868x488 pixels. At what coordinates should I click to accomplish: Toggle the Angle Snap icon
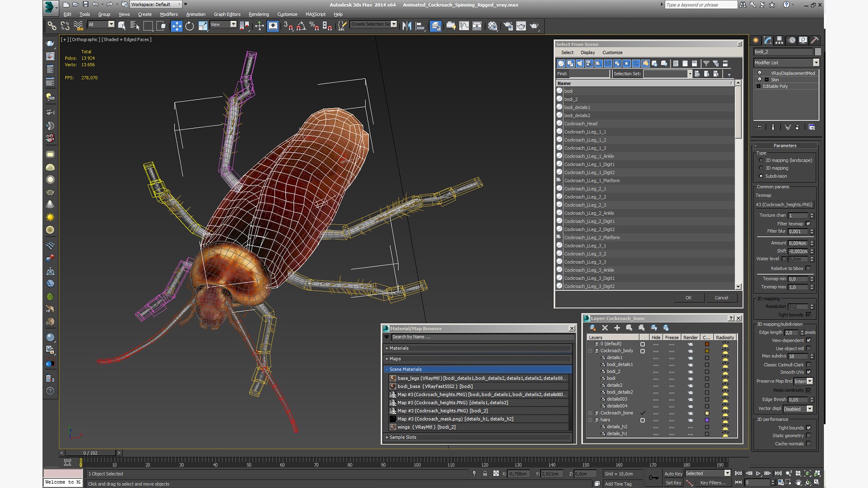301,26
